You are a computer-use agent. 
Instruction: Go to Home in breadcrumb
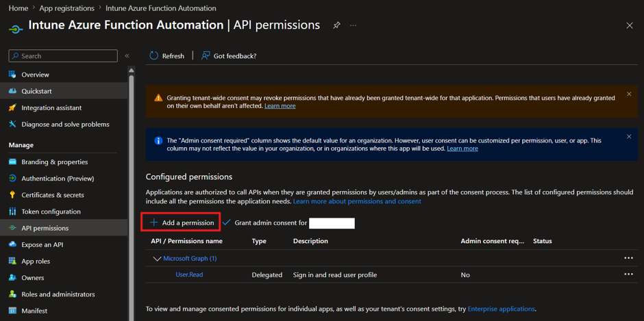18,8
